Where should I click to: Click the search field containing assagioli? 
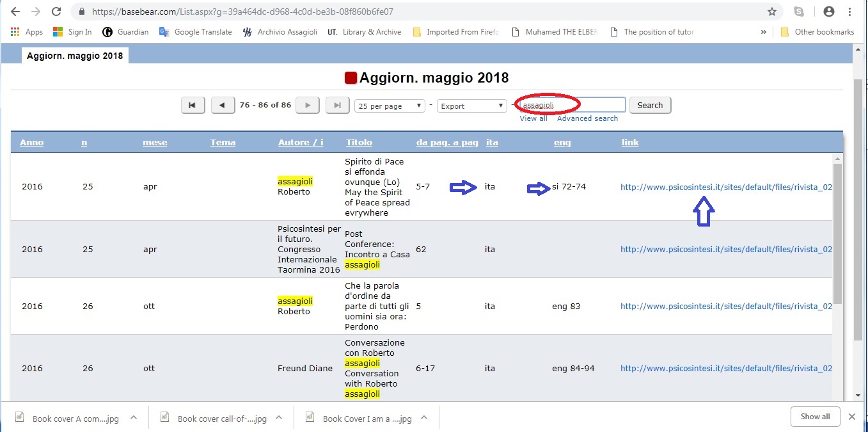571,105
